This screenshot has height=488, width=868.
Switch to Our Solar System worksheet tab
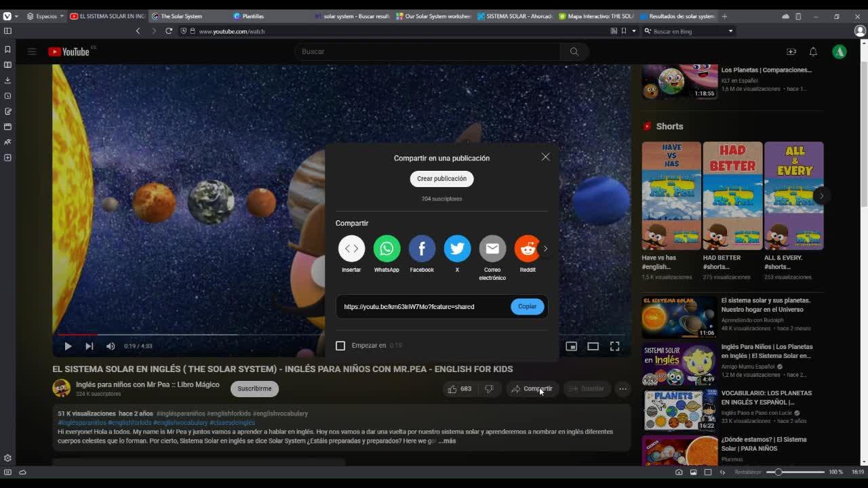433,16
